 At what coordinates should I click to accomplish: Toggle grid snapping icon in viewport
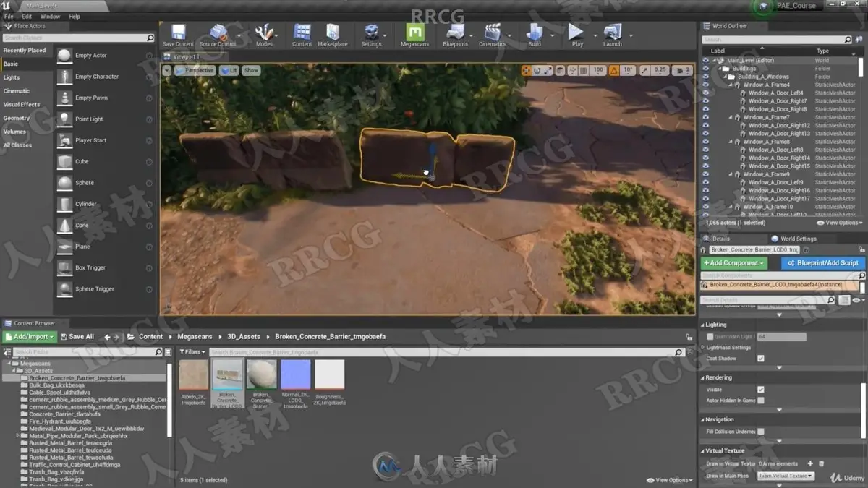click(583, 70)
